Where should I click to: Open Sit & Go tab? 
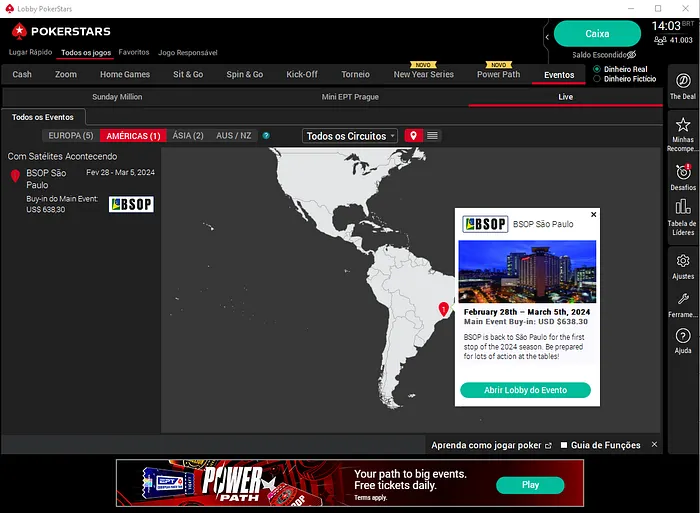[188, 75]
